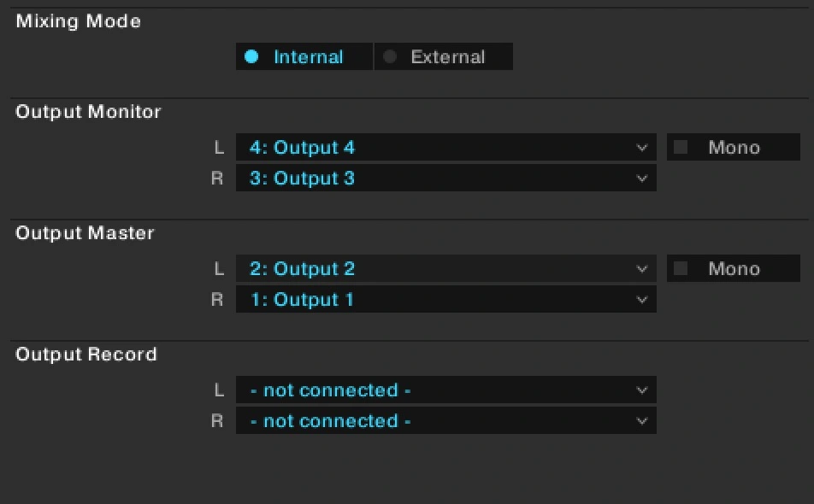Click the External radio dot indicator

(390, 57)
